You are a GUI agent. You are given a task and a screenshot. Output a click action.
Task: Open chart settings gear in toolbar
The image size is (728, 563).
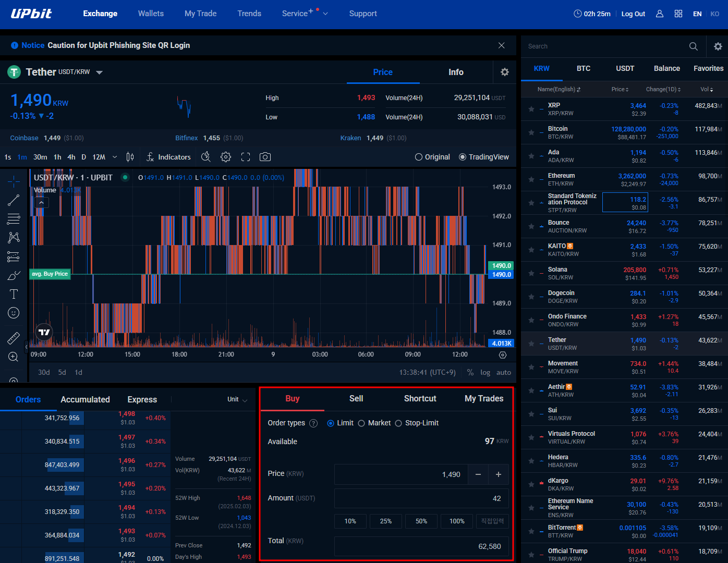click(225, 157)
